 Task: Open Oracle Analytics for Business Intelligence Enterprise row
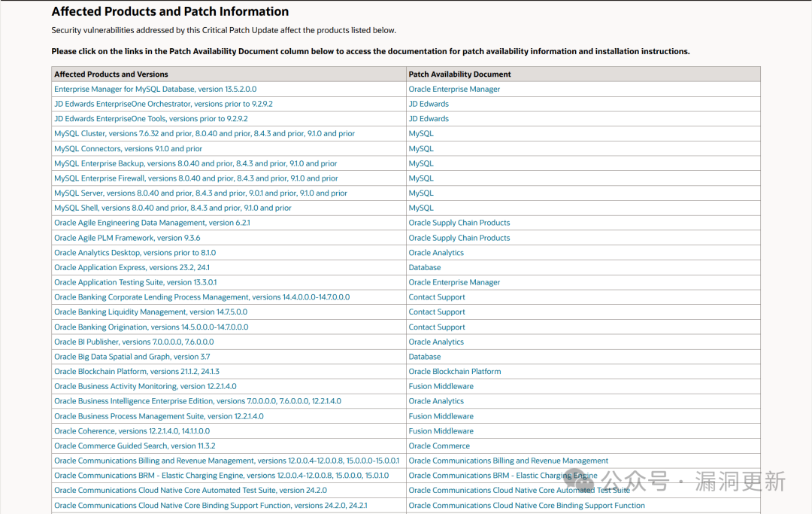[x=436, y=401]
